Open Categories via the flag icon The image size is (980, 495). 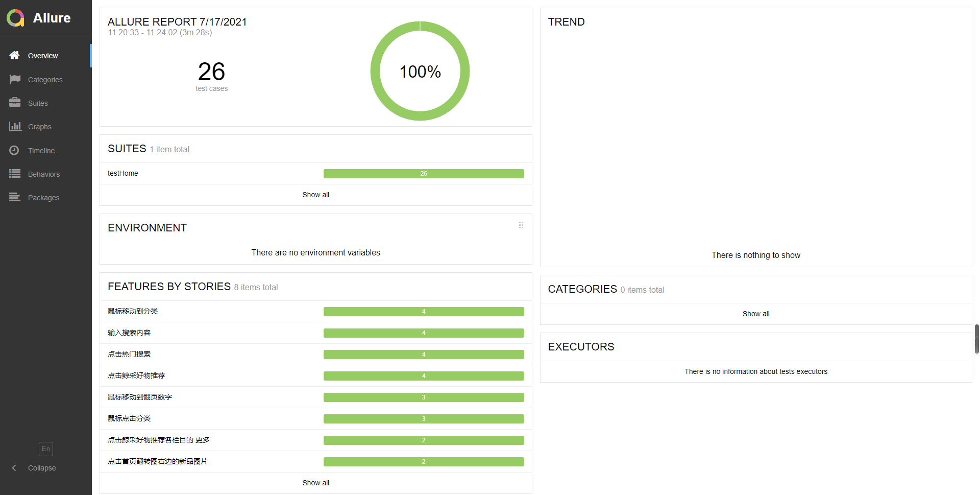click(15, 79)
